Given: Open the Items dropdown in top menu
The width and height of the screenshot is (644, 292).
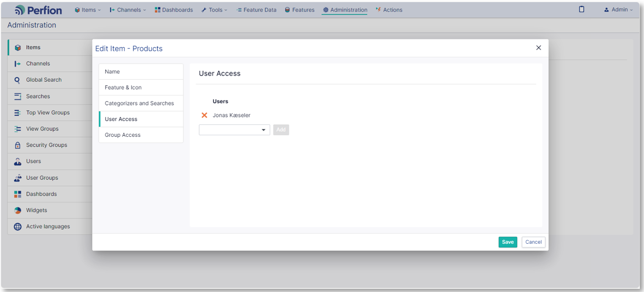Looking at the screenshot, I should [x=88, y=10].
